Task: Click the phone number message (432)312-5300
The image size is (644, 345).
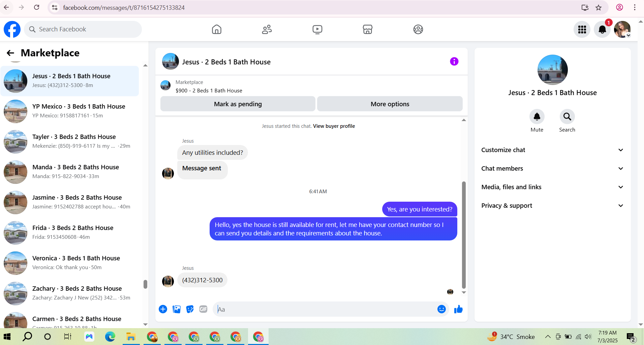Action: [x=202, y=280]
